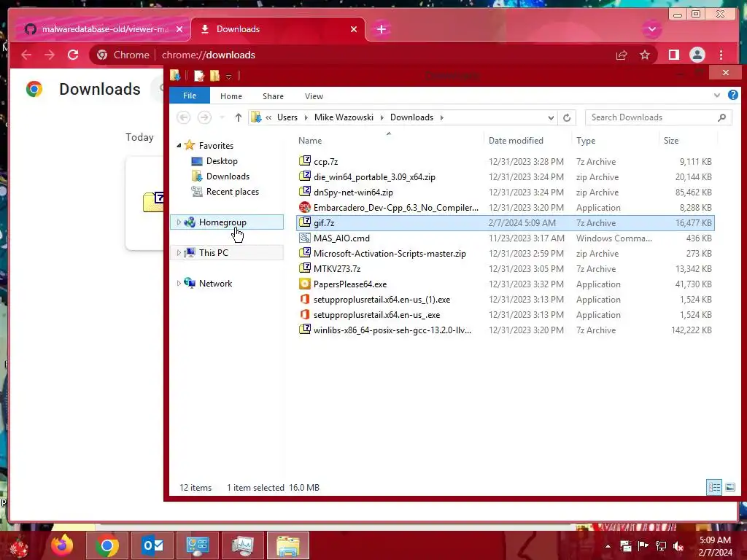Open the address bar history dropdown
This screenshot has width=747, height=560.
point(551,117)
